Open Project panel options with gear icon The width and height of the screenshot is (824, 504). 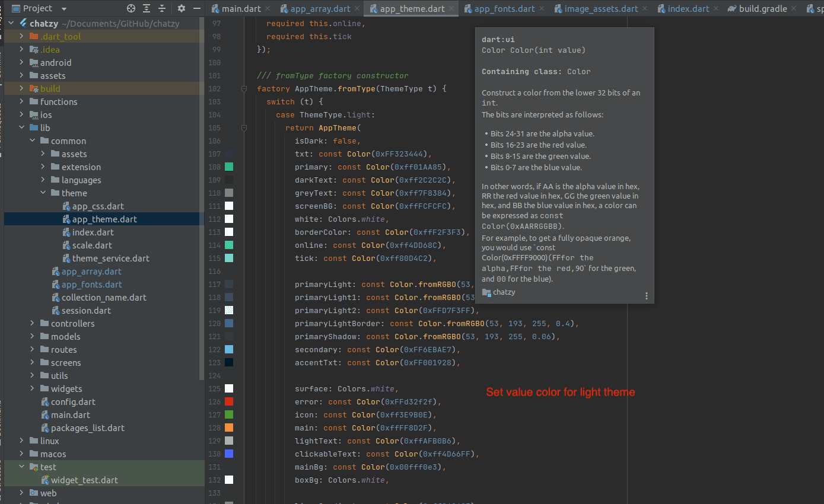click(x=182, y=8)
